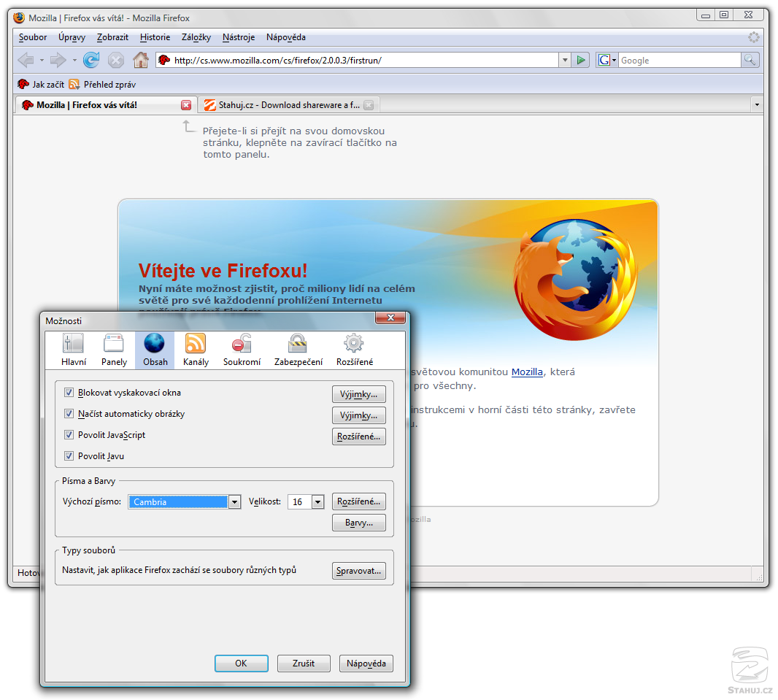The width and height of the screenshot is (778, 700).
Task: Go back with the Back arrow button
Action: [26, 61]
